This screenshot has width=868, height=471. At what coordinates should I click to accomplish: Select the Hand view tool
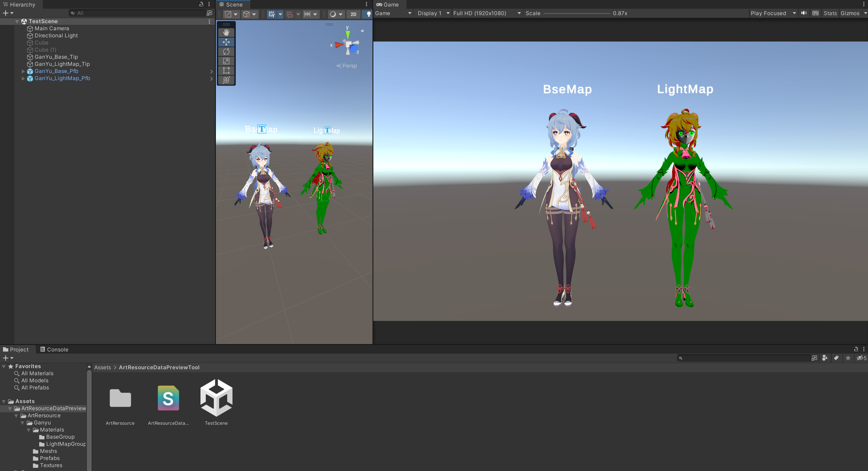226,32
